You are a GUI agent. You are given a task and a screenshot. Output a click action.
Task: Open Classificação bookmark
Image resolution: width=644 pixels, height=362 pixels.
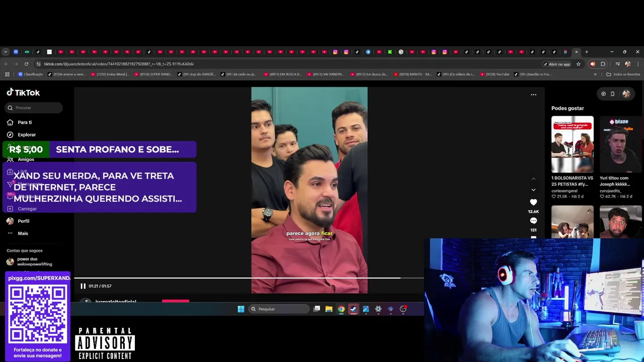pyautogui.click(x=31, y=74)
